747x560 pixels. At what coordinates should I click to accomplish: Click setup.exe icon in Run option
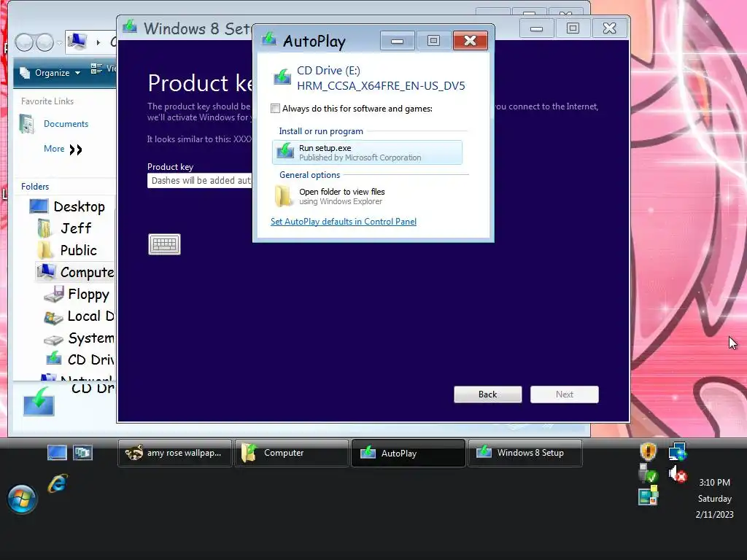[x=285, y=151]
